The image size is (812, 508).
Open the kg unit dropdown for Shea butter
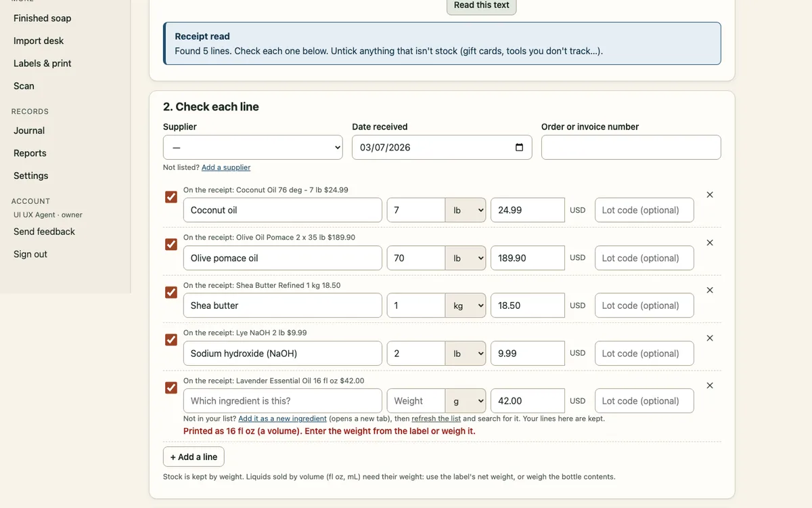(466, 305)
